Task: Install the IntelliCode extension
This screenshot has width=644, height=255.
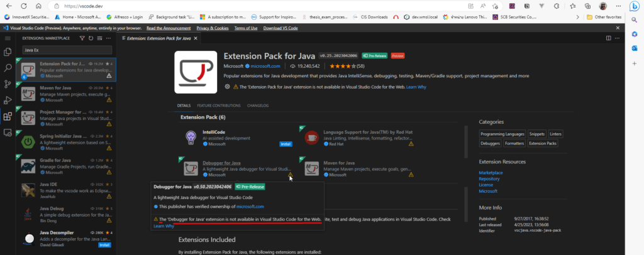Action: coord(286,144)
